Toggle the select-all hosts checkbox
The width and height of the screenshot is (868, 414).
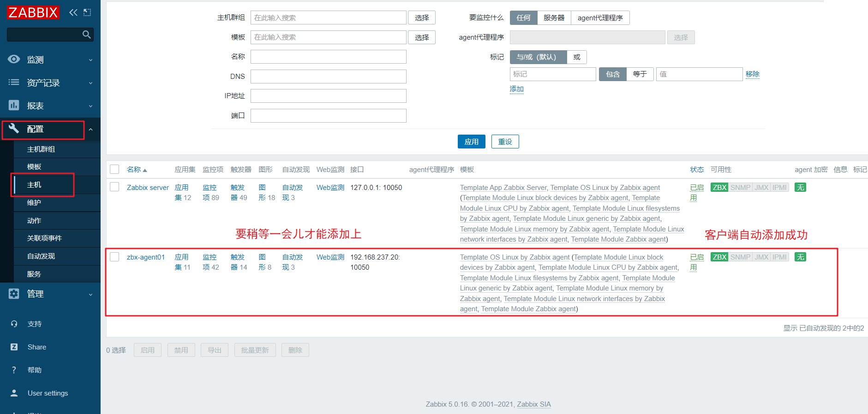pos(114,169)
